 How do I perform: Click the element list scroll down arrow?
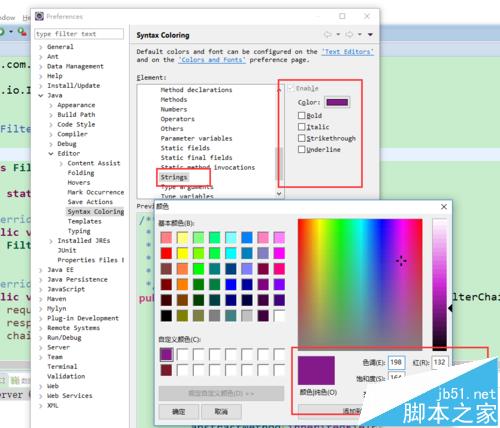click(x=279, y=194)
